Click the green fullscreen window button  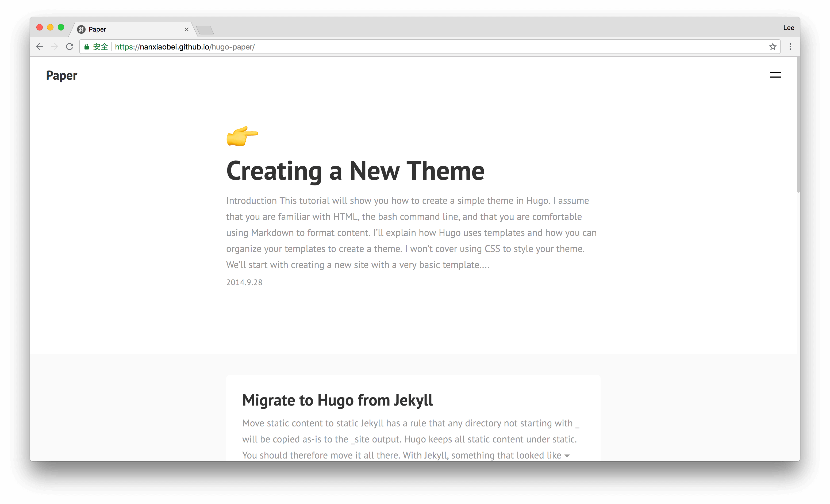click(x=61, y=28)
